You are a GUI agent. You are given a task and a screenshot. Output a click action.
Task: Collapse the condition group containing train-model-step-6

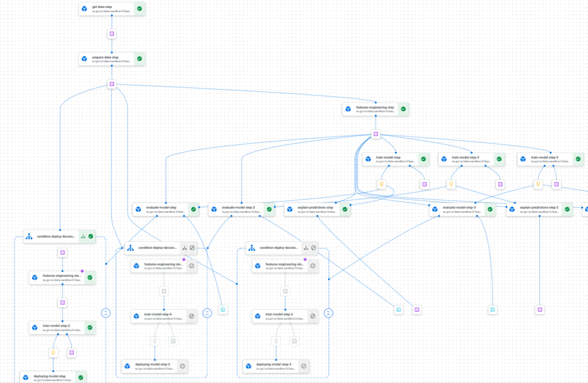pyautogui.click(x=328, y=313)
